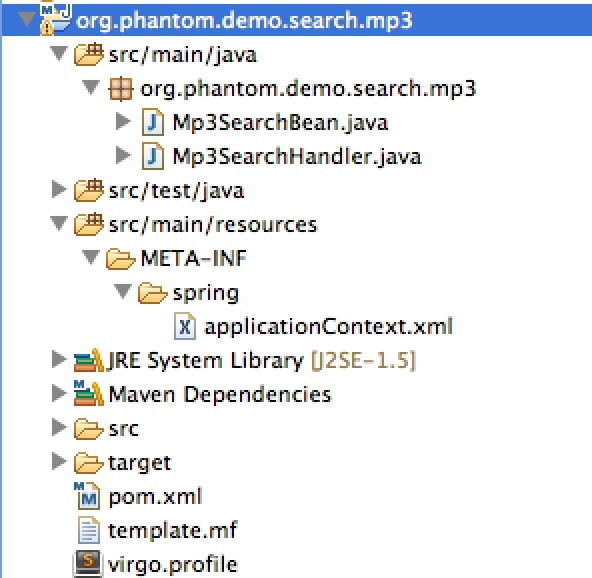Expand the Mp3SearchBean.java node
This screenshot has height=578, width=592.
point(123,121)
